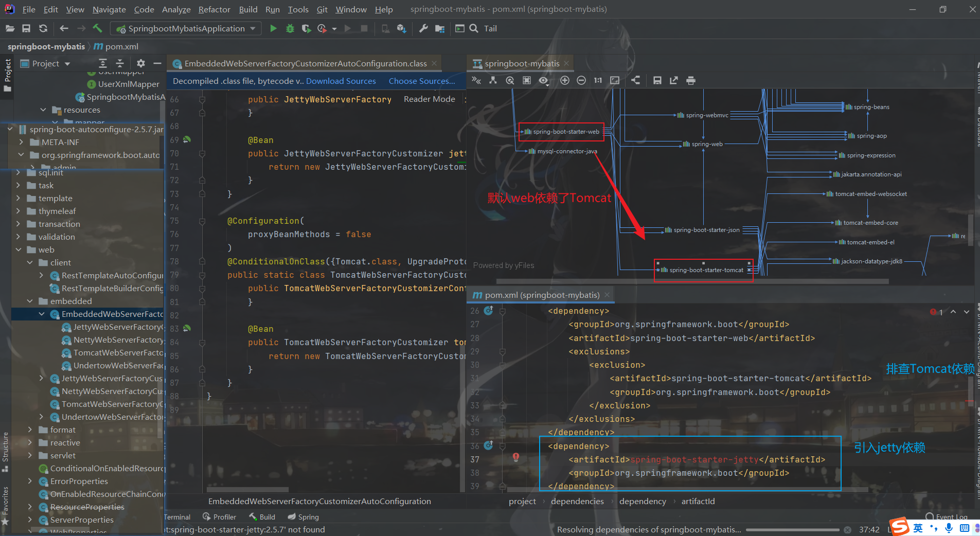Toggle the Terminal tool window

tap(177, 517)
